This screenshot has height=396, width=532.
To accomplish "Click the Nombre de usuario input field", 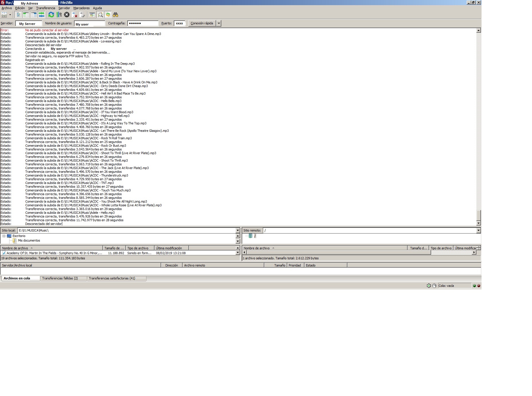I will 90,23.
